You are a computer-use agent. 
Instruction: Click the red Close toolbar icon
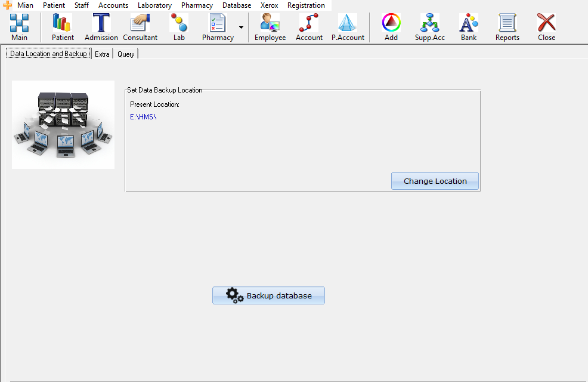click(x=546, y=27)
